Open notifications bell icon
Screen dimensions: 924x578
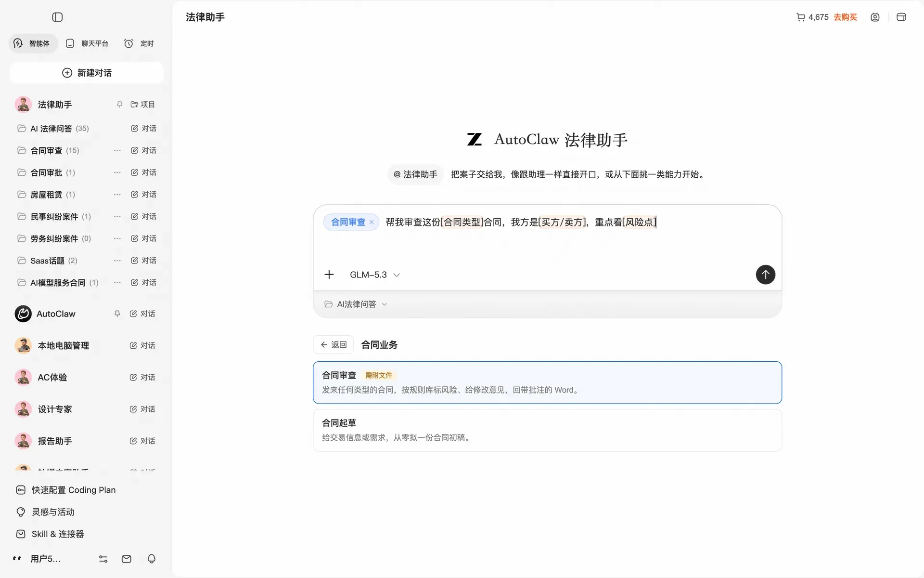(152, 559)
